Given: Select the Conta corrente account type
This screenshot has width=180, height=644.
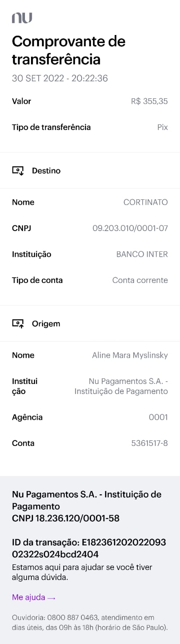Looking at the screenshot, I should pyautogui.click(x=140, y=280).
